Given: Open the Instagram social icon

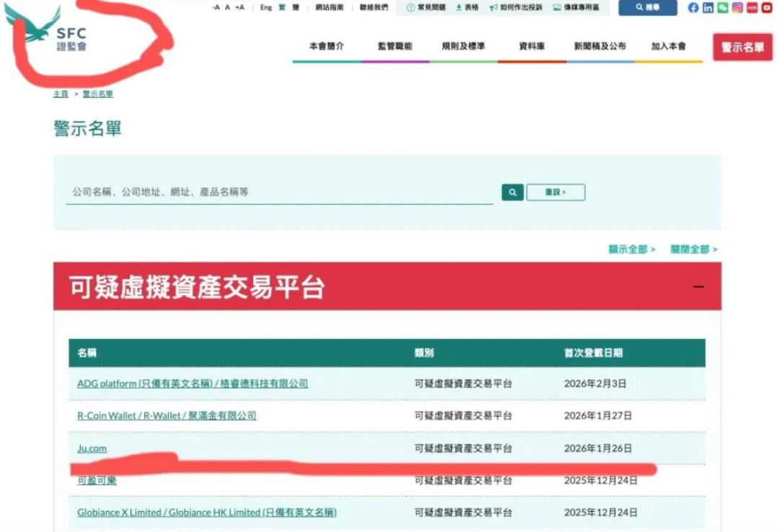Looking at the screenshot, I should point(737,7).
